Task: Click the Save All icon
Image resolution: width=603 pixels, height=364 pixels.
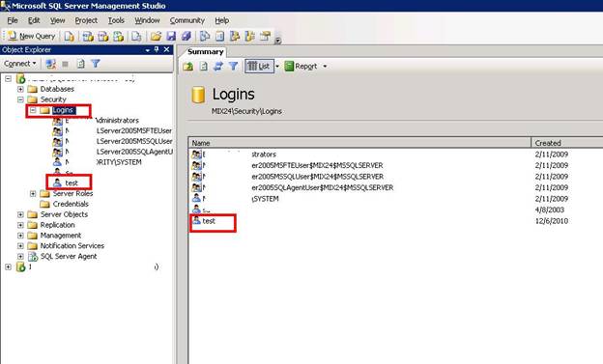Action: pos(187,36)
